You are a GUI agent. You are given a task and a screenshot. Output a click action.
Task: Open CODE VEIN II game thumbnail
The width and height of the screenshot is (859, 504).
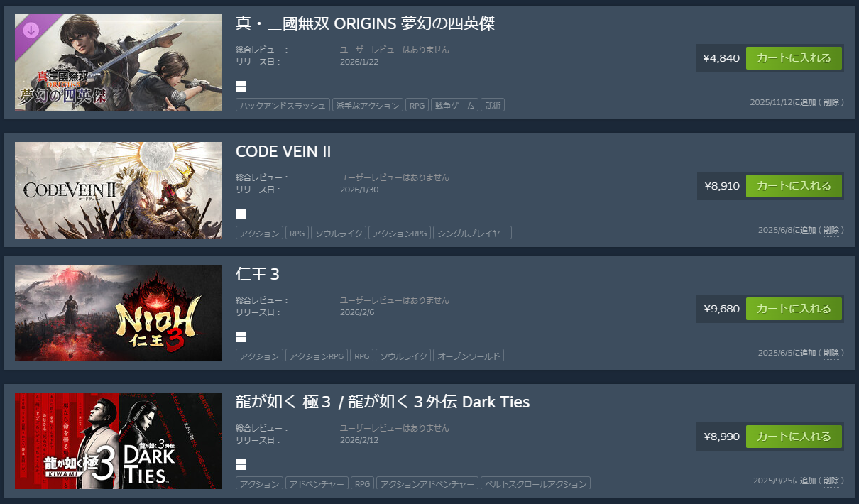click(x=119, y=190)
